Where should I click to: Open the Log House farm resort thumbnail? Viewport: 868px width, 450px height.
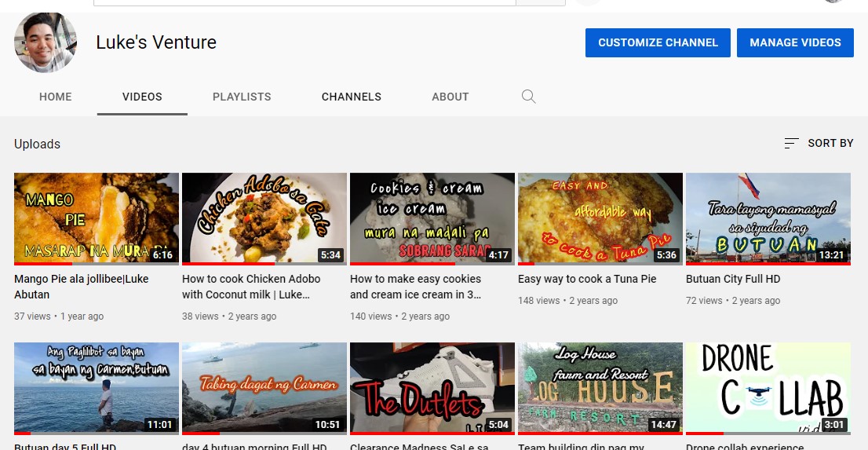pyautogui.click(x=600, y=389)
